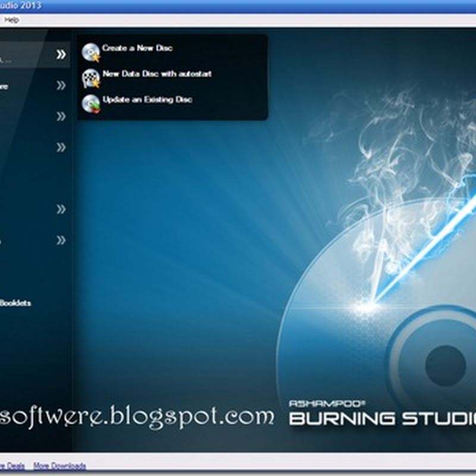
Task: Open the More Downloads link
Action: (x=60, y=466)
